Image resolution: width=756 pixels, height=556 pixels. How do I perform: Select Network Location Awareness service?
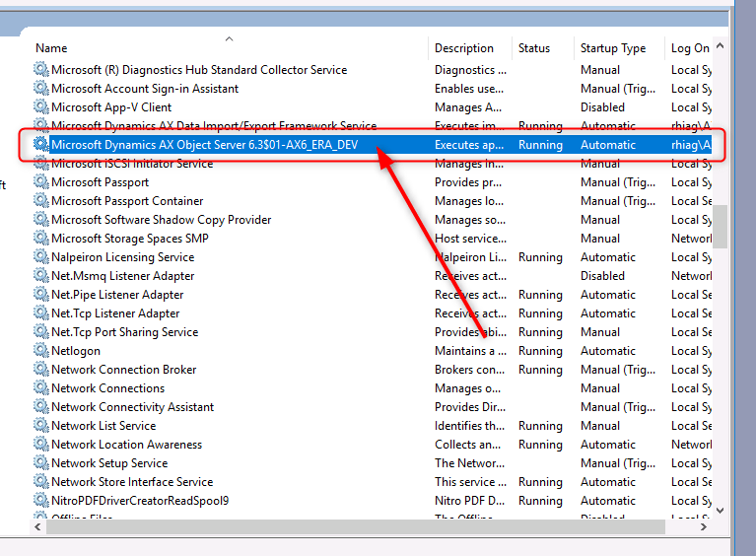coord(126,445)
